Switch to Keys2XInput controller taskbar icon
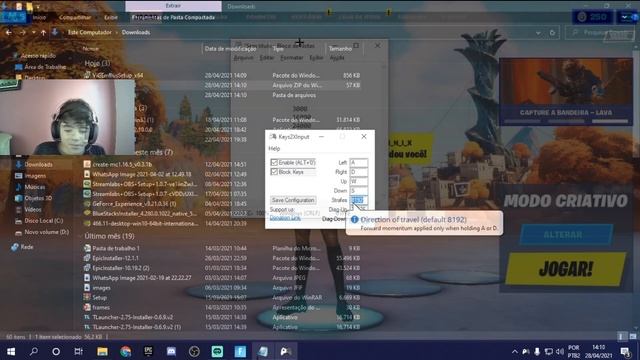Screen dimensions: 640x360 point(286,351)
